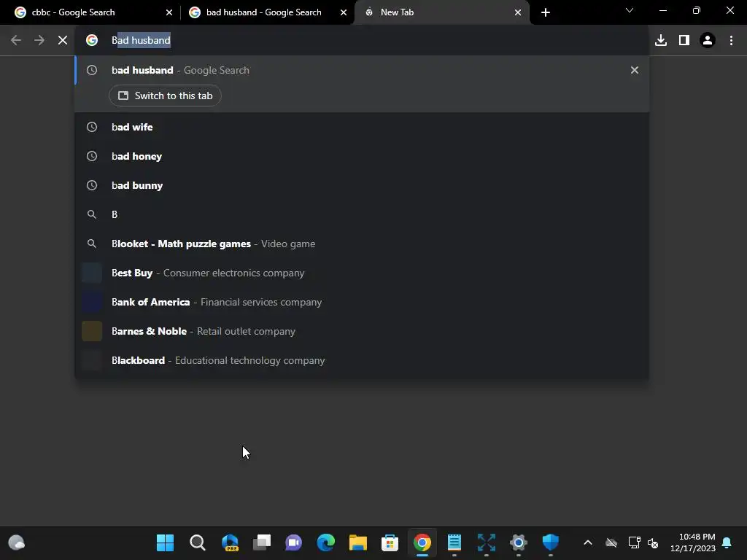Viewport: 747px width, 560px height.
Task: Open Windows Security shield on taskbar
Action: pyautogui.click(x=550, y=542)
